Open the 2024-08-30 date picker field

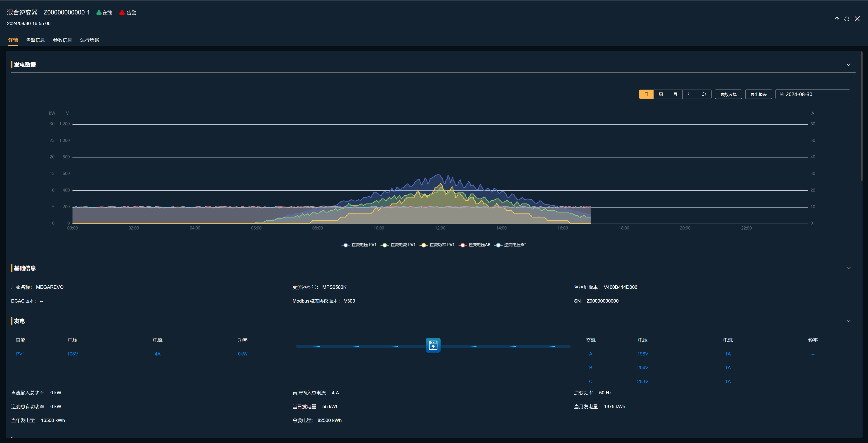812,94
